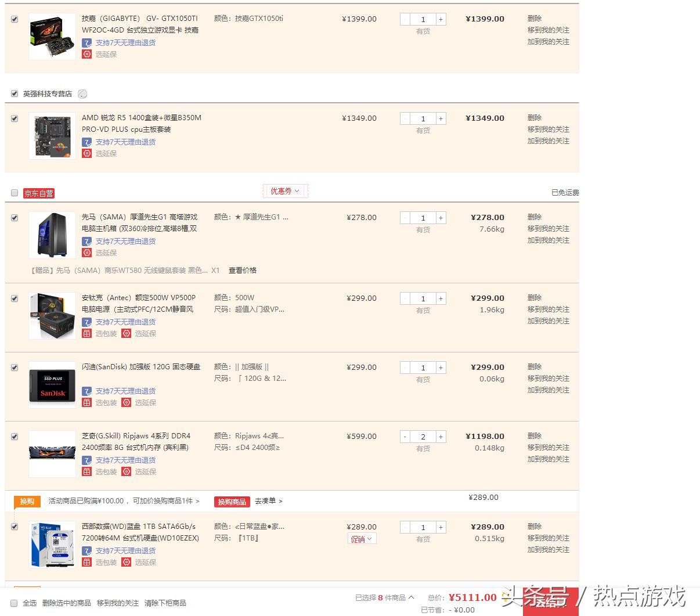The height and width of the screenshot is (616, 700).
Task: Open the 促销 dropdown on the WD hard drive
Action: click(362, 538)
